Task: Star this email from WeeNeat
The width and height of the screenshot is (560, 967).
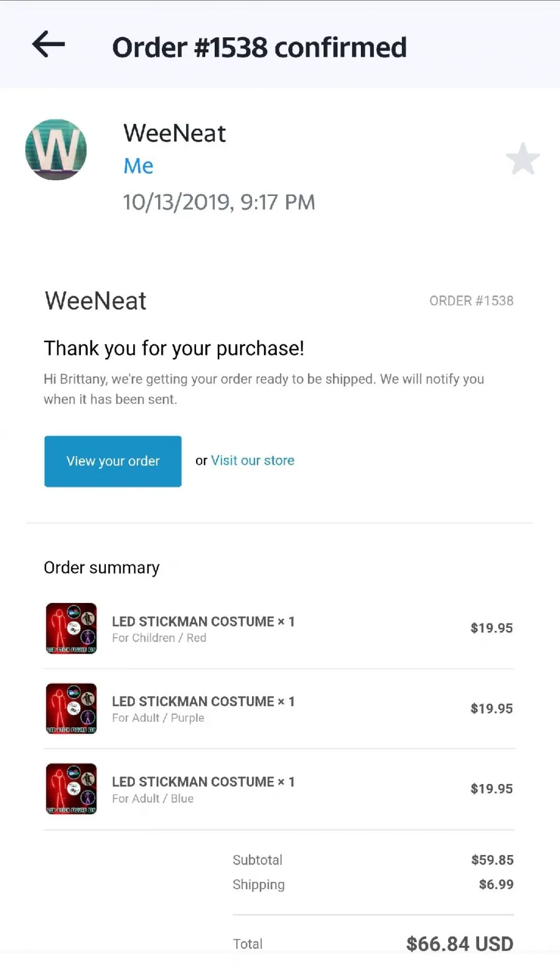Action: coord(523,159)
